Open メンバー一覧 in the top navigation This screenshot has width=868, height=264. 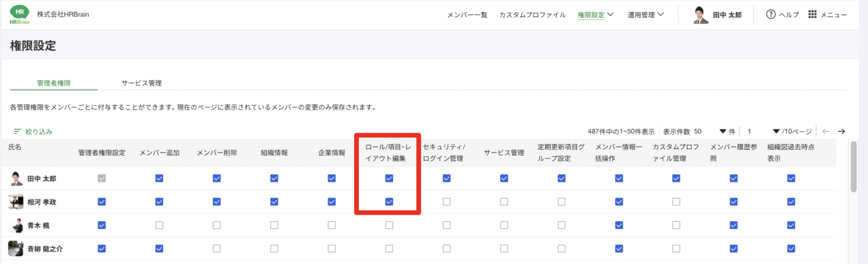(467, 15)
